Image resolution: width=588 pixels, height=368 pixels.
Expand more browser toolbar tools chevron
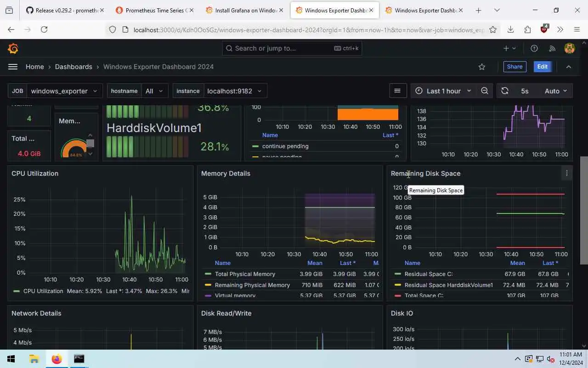(560, 29)
